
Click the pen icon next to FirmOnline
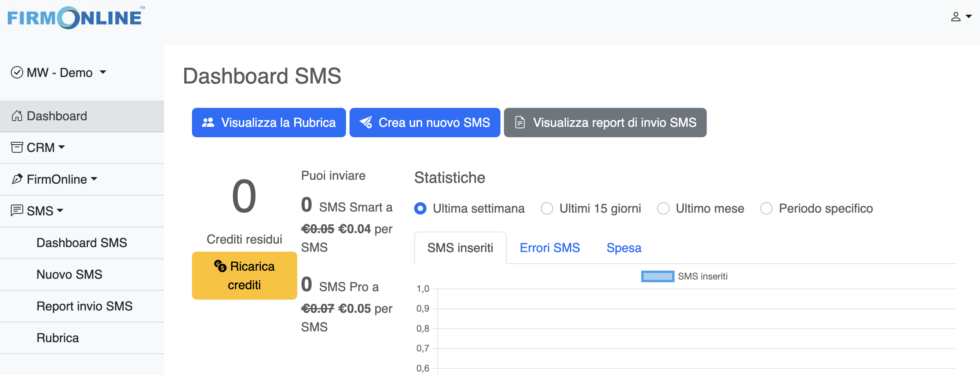[x=16, y=179]
